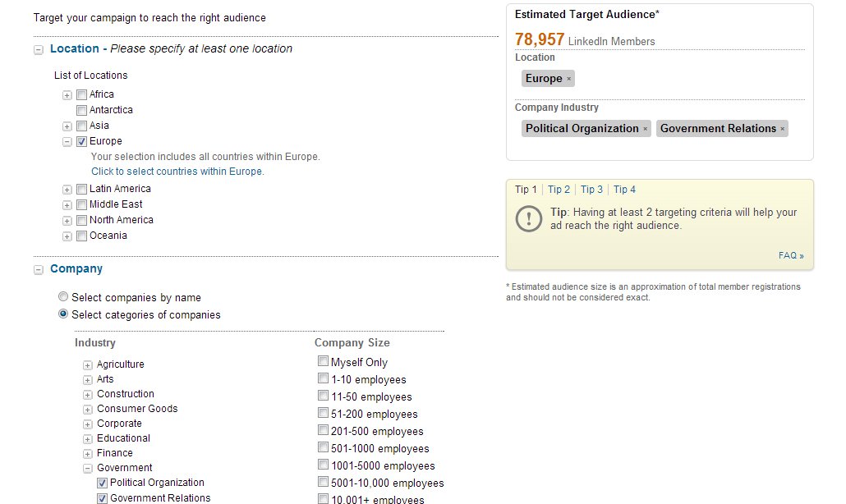
Task: Uncheck the Political Organization checkbox
Action: (x=103, y=483)
